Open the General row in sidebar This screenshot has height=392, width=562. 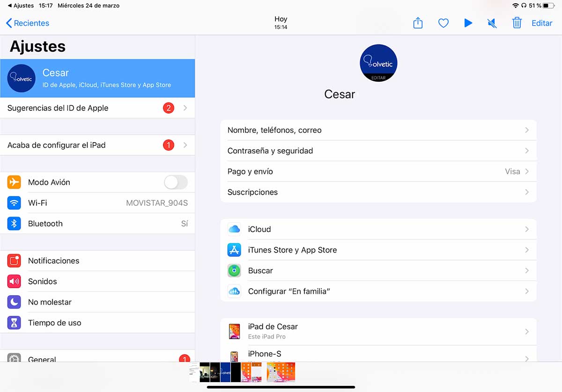(x=97, y=356)
